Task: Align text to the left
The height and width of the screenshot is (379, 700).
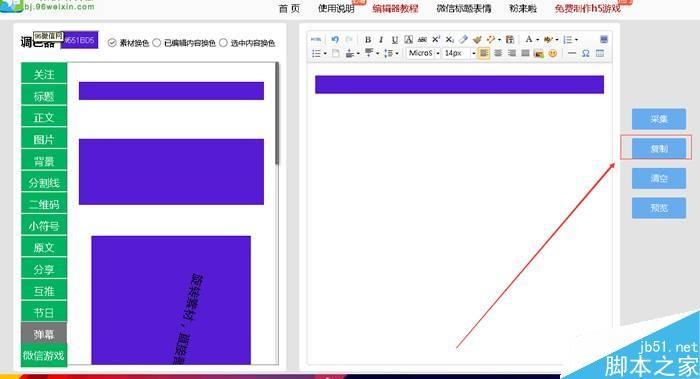Action: tap(483, 53)
